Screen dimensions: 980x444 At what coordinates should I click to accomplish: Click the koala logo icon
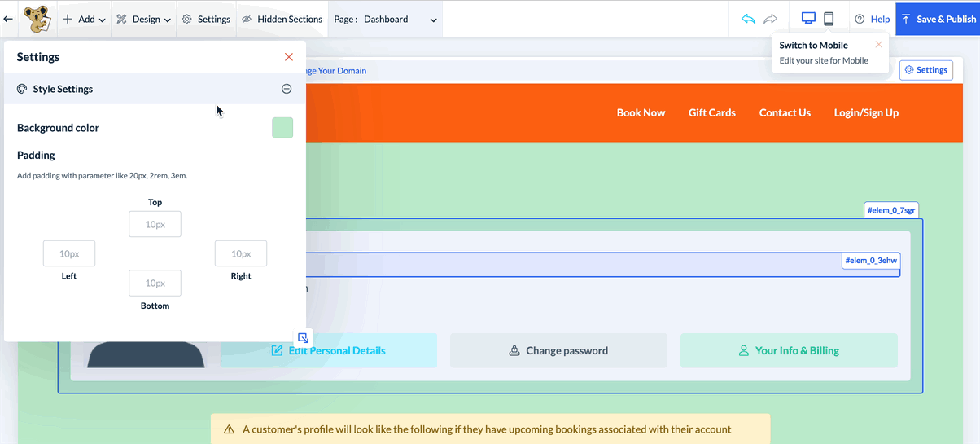click(x=36, y=19)
